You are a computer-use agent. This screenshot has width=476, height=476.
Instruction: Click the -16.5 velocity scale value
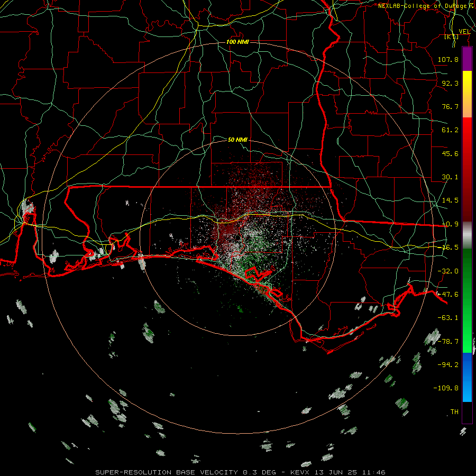pos(450,248)
